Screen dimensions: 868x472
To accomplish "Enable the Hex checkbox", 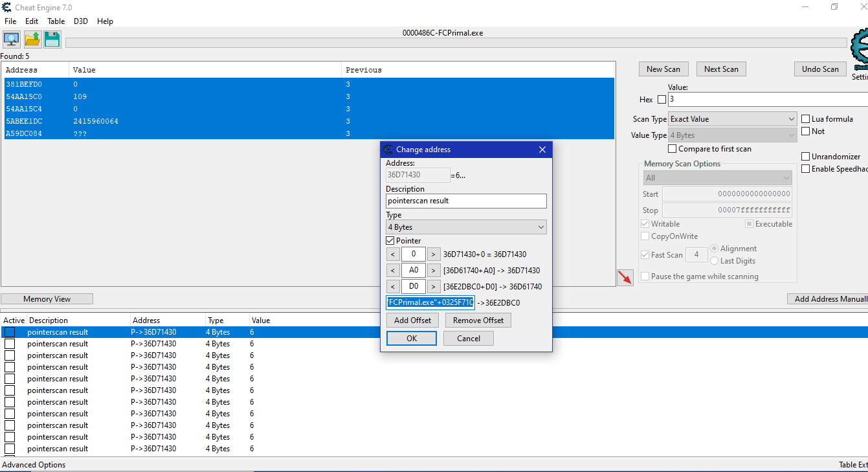I will point(662,100).
